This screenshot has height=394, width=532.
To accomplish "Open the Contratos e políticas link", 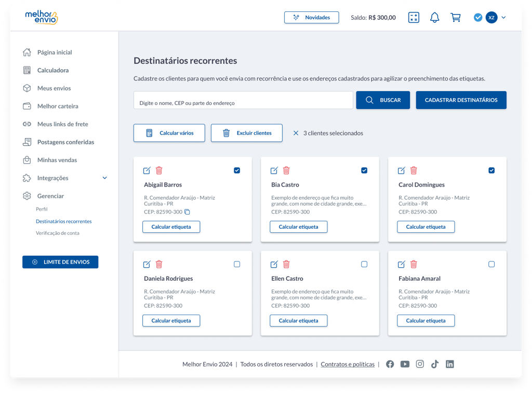I will pyautogui.click(x=348, y=364).
